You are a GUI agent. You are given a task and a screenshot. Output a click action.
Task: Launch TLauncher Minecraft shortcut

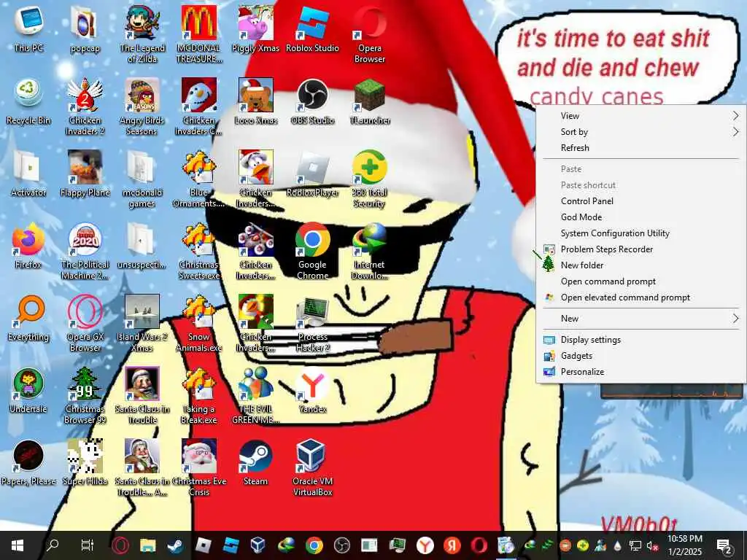[370, 102]
